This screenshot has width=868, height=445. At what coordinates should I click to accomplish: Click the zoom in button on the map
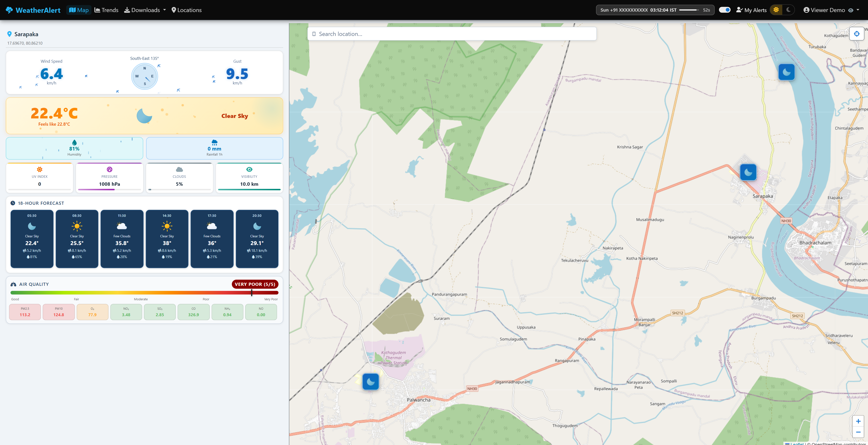point(859,421)
